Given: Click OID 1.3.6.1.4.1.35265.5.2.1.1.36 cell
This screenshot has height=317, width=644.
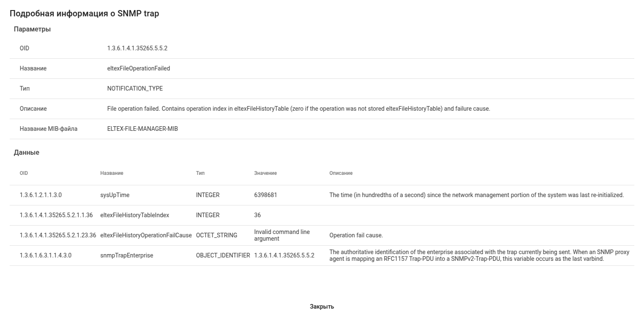Looking at the screenshot, I should 56,215.
